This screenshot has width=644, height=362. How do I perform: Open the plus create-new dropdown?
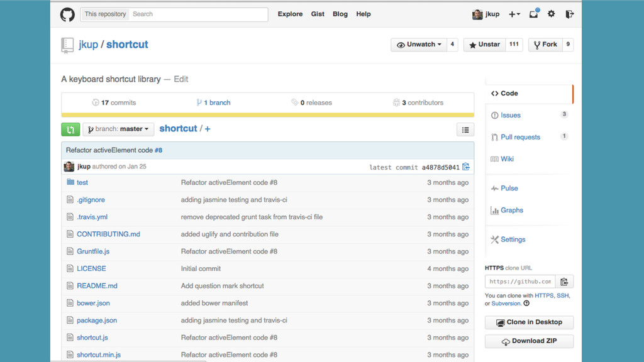[x=514, y=14]
